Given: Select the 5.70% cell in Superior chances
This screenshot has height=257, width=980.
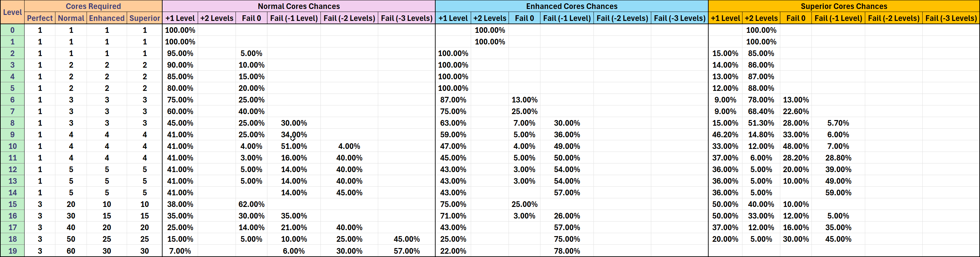Looking at the screenshot, I should coord(838,123).
